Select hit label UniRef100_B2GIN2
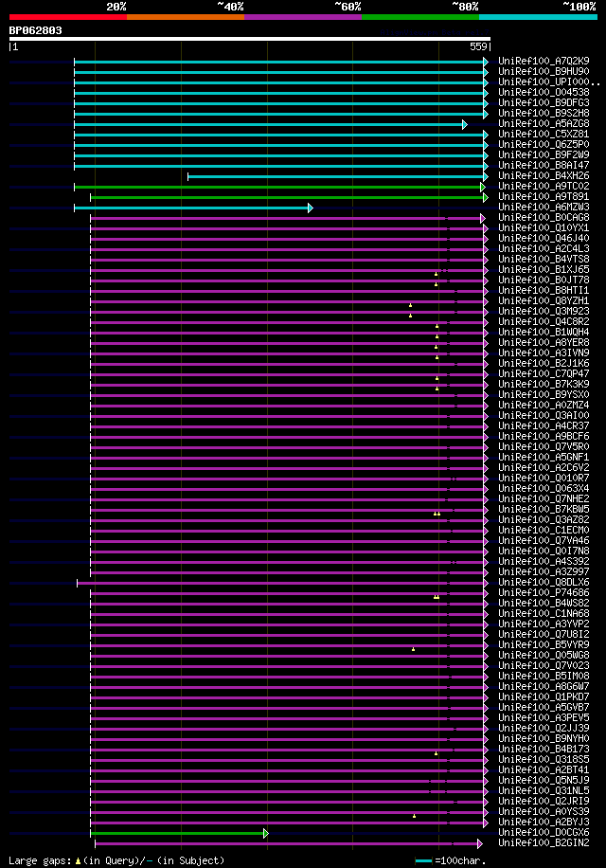 pyautogui.click(x=544, y=843)
